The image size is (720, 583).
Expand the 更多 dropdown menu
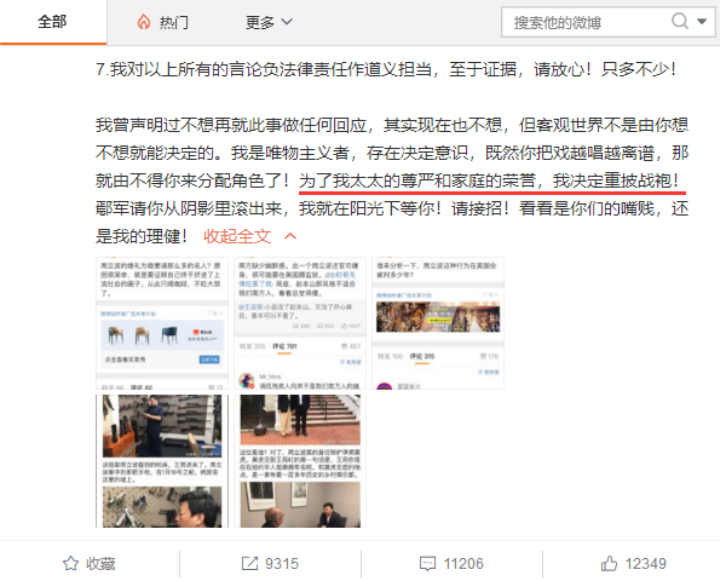point(269,22)
